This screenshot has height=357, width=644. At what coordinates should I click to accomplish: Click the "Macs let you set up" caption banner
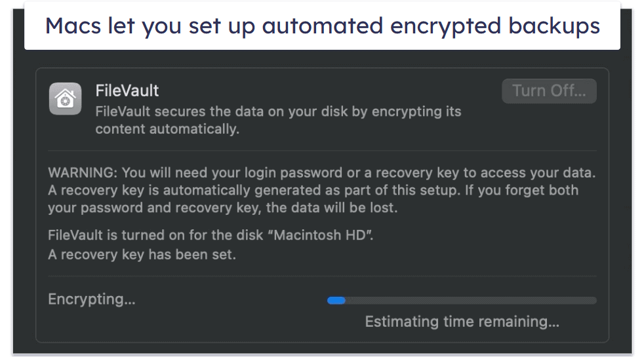151,26
